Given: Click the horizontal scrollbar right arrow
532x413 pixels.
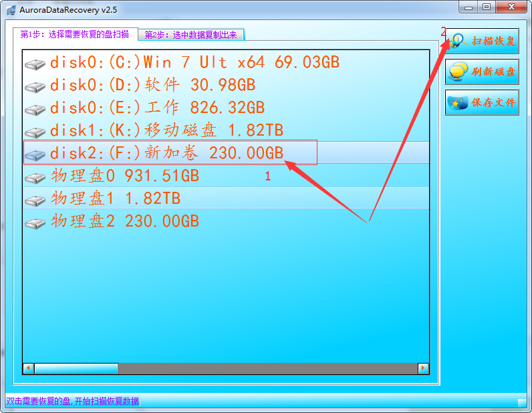Looking at the screenshot, I should pos(423,368).
